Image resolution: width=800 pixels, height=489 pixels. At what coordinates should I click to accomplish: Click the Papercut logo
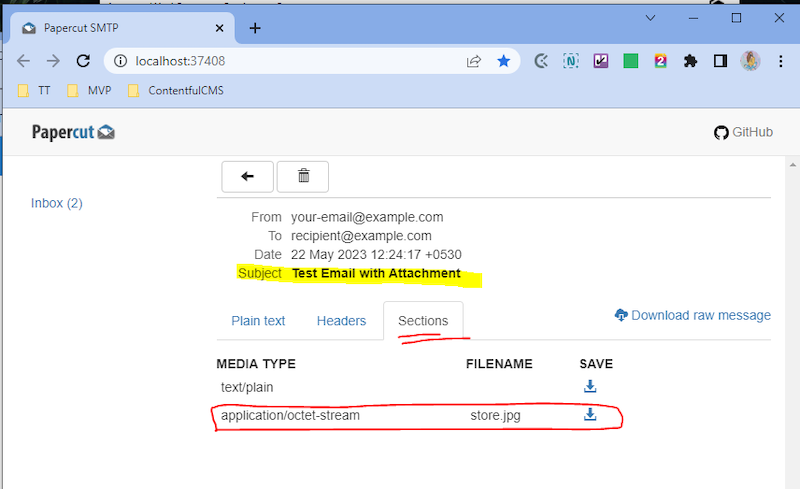click(x=73, y=132)
